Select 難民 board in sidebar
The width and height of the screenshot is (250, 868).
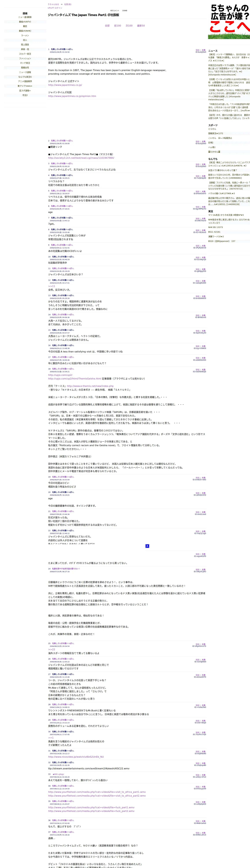[x=25, y=26]
